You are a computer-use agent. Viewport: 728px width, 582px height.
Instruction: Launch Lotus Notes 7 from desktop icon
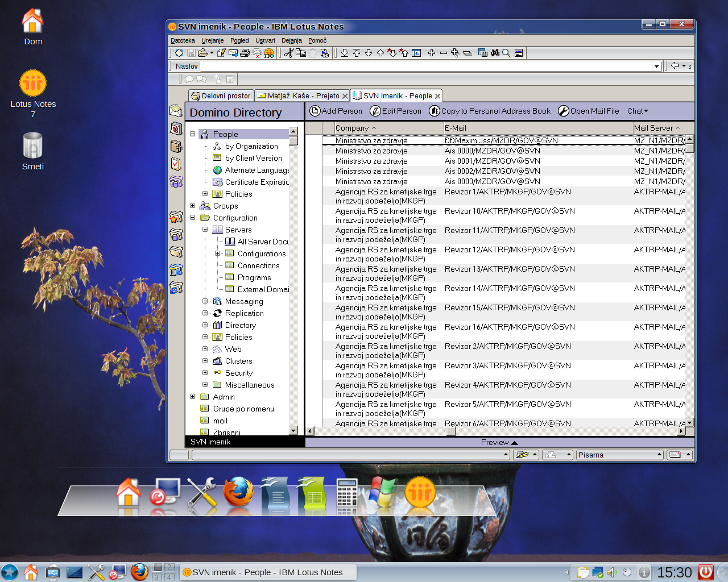[x=33, y=84]
